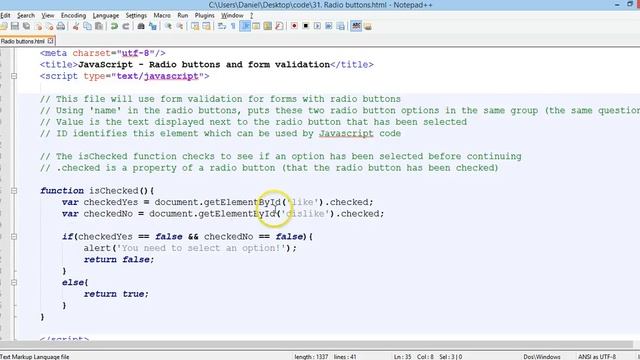Open Find with the binoculars icon
The image size is (640, 360).
[x=141, y=27]
